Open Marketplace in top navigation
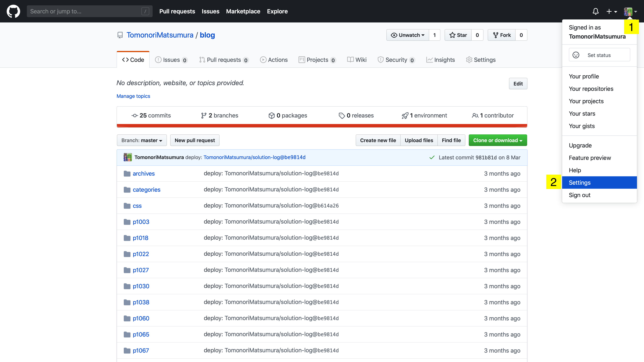This screenshot has height=362, width=644. 243,11
